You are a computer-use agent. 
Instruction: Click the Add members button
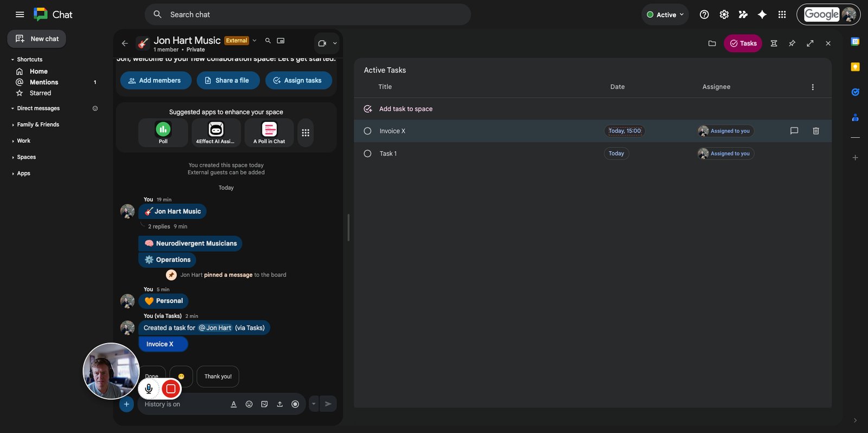click(156, 80)
